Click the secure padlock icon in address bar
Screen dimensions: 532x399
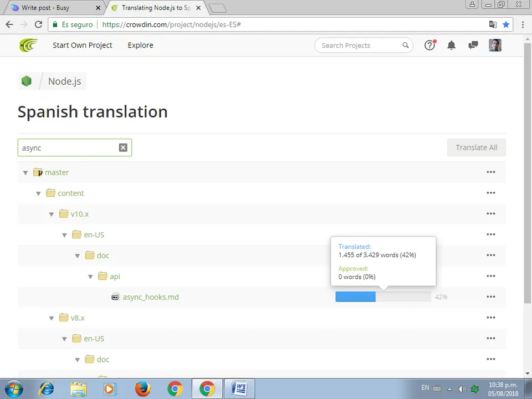coord(55,24)
